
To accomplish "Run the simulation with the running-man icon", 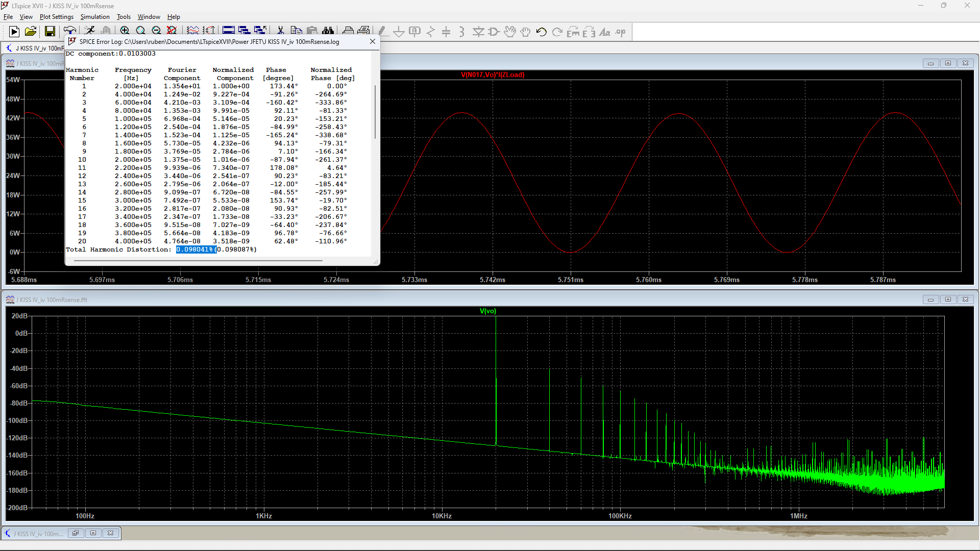I will pyautogui.click(x=90, y=30).
